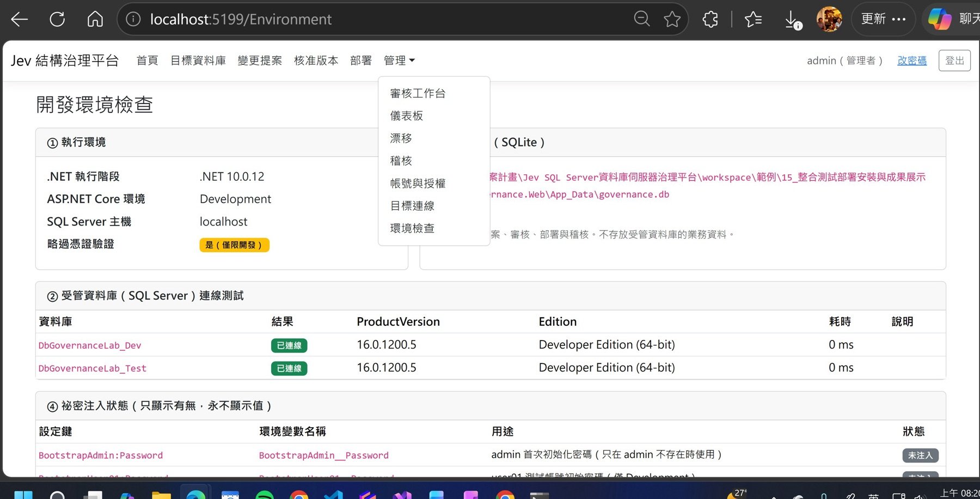Viewport: 980px width, 499px height.
Task: Collapse the 管理 dropdown menu
Action: (399, 60)
